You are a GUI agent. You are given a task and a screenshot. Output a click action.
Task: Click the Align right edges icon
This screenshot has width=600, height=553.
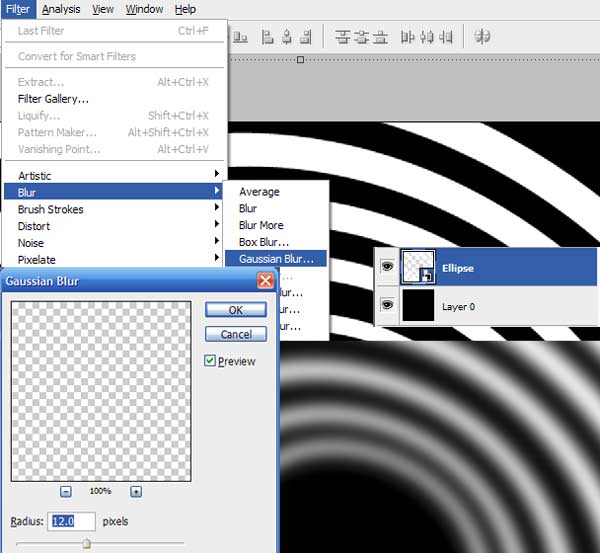[x=306, y=37]
